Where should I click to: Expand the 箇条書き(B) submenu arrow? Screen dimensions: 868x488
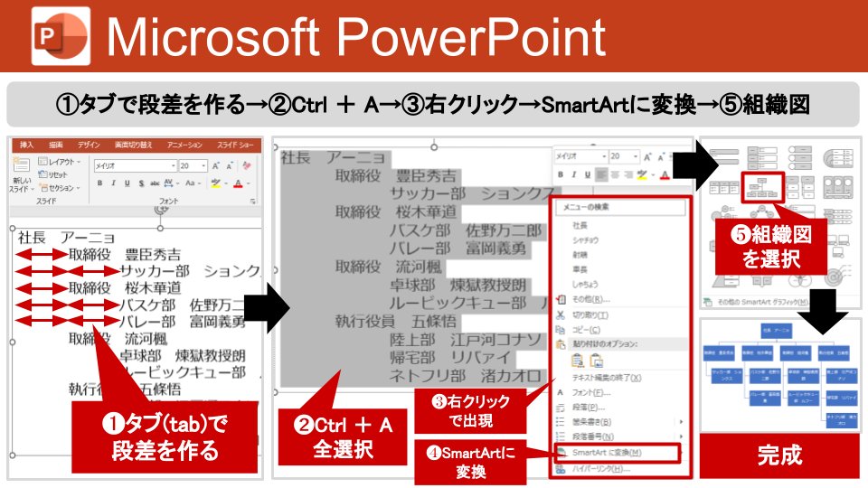682,422
